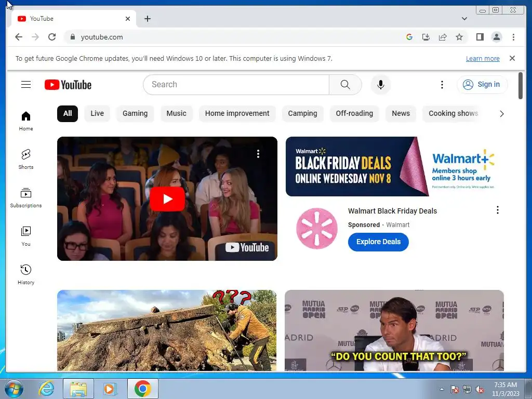Open YouTube settings three-dot menu

(x=442, y=85)
